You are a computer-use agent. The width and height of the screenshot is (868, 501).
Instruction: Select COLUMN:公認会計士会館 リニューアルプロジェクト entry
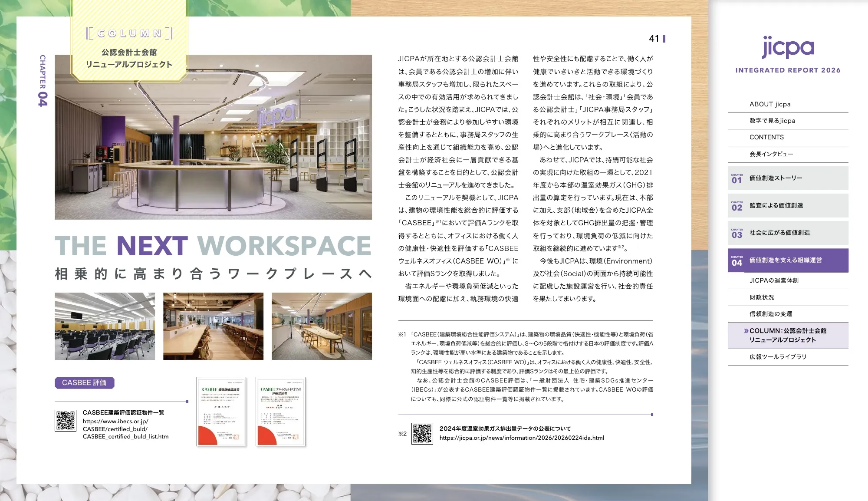point(788,336)
